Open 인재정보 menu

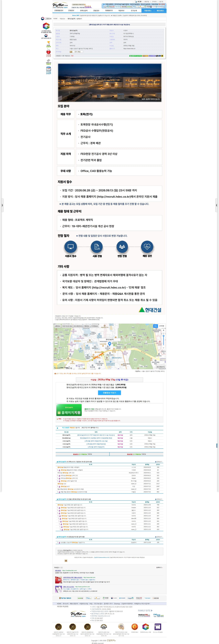(71, 11)
